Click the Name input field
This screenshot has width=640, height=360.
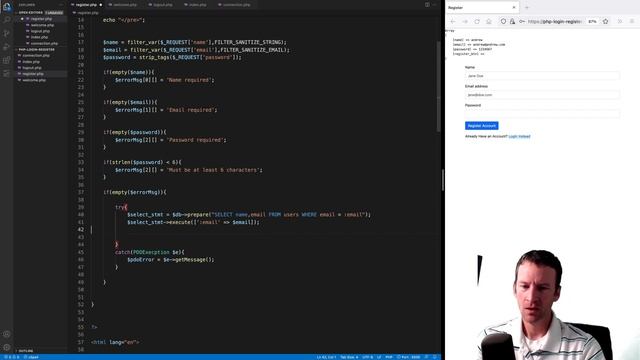coord(542,76)
